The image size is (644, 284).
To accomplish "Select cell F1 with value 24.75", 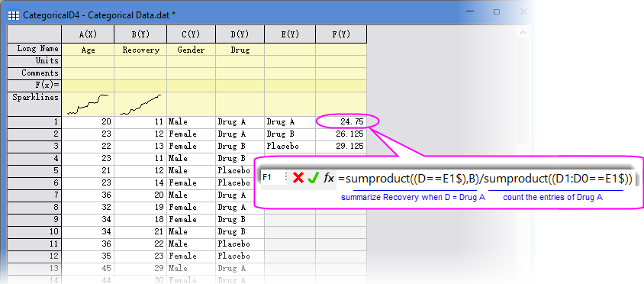I will pyautogui.click(x=341, y=122).
